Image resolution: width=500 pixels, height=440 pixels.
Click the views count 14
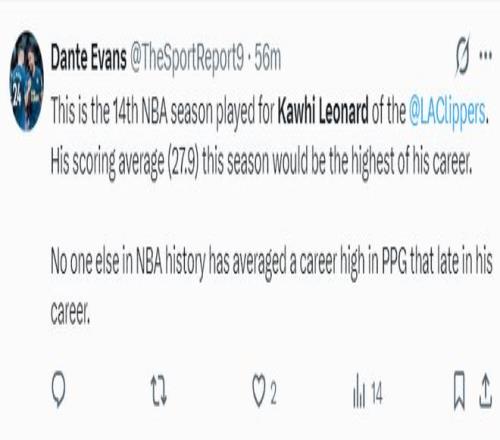(376, 392)
